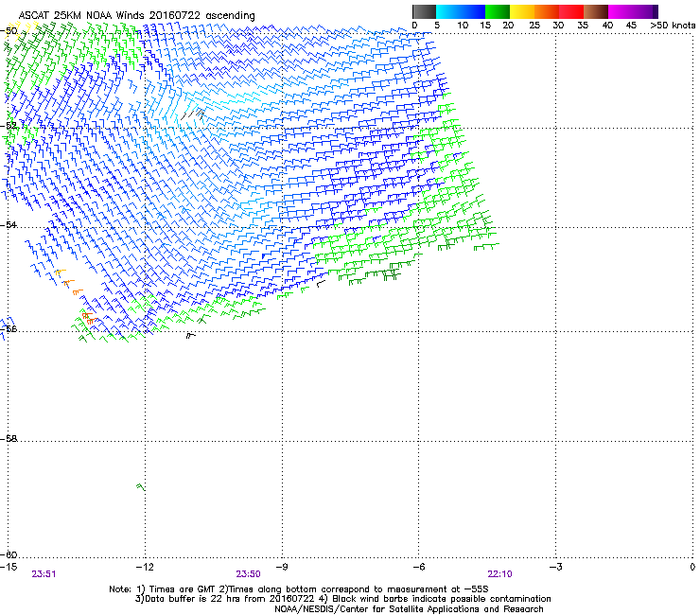This screenshot has height=615, width=700.
Task: Click the NOAA/NESDIS credit line
Action: click(409, 609)
